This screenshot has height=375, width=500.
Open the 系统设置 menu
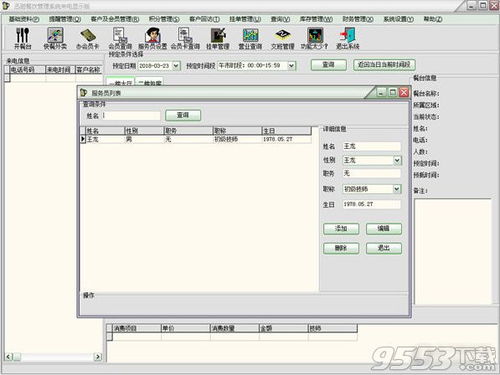pos(399,19)
